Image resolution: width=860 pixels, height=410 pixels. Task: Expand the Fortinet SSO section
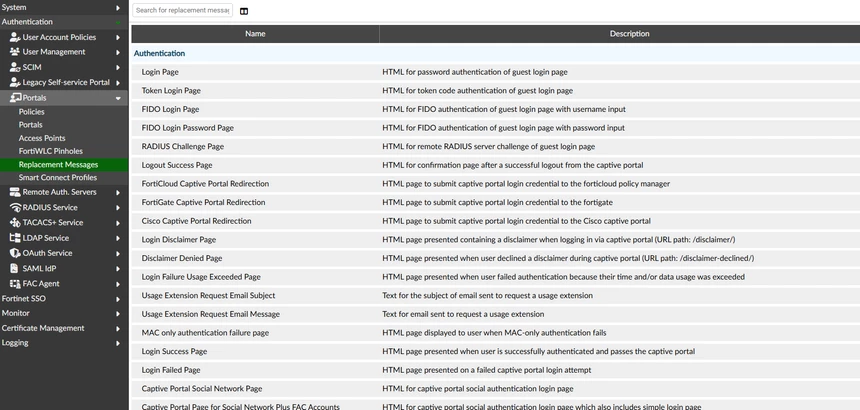(118, 299)
